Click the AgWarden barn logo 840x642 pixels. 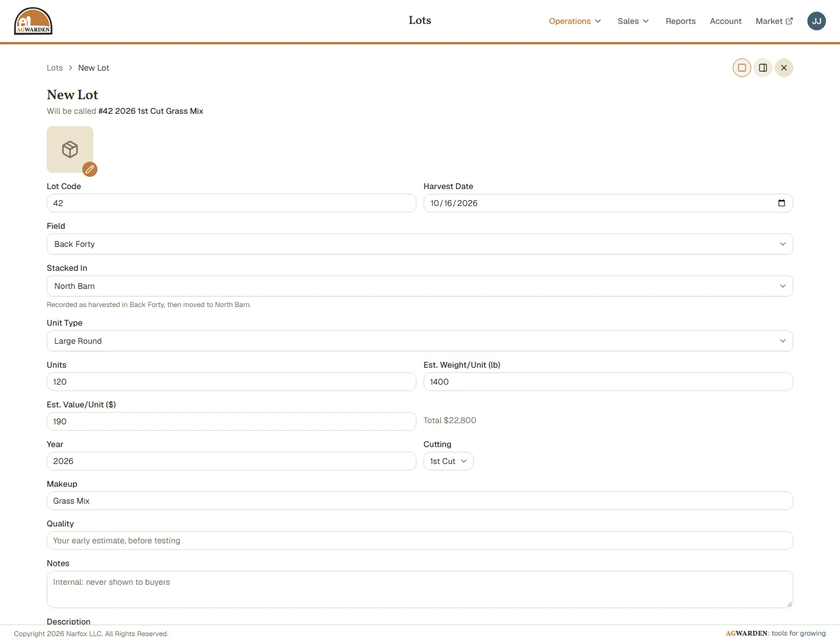pyautogui.click(x=33, y=21)
